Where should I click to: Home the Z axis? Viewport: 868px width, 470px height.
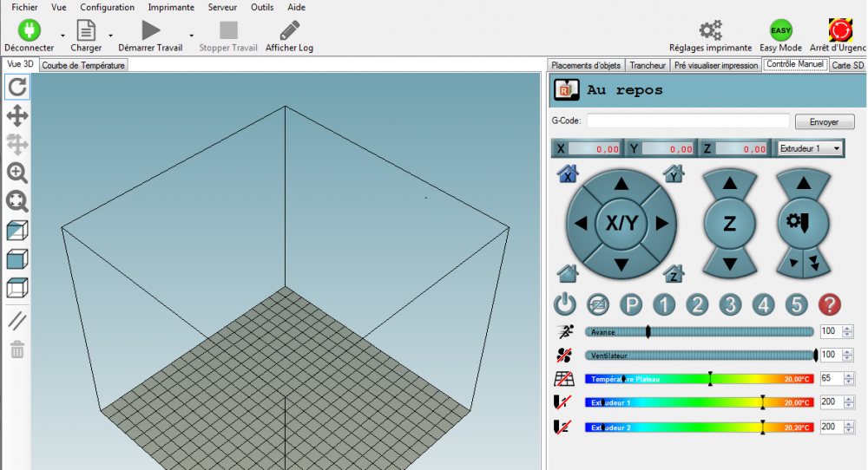click(x=674, y=273)
